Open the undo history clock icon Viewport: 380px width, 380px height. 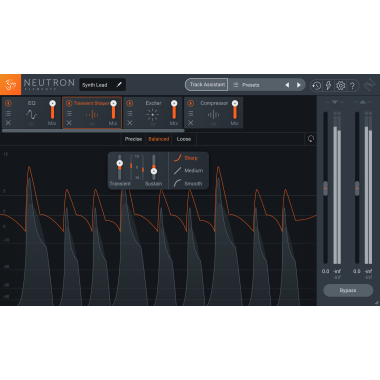[316, 86]
